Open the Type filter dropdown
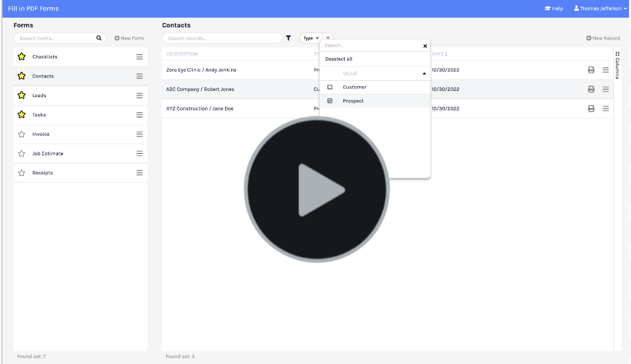This screenshot has height=364, width=631. click(311, 38)
